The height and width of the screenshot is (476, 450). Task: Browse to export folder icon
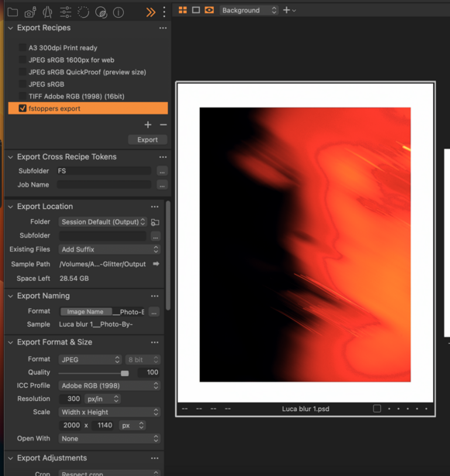pyautogui.click(x=155, y=222)
